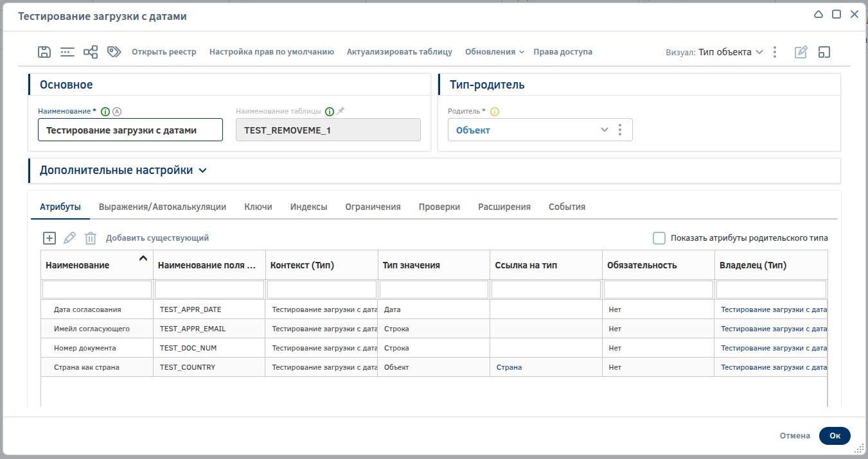Image resolution: width=868 pixels, height=459 pixels.
Task: Click the edit form icon at top right
Action: [801, 52]
